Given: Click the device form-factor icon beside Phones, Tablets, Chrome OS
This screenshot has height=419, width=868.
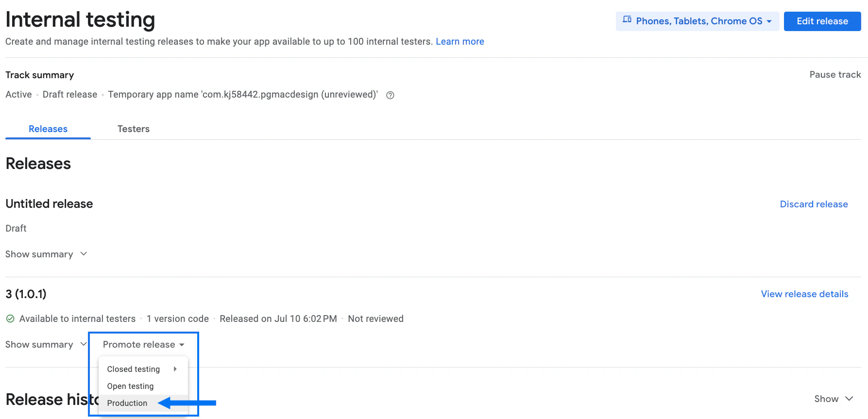Looking at the screenshot, I should click(627, 21).
